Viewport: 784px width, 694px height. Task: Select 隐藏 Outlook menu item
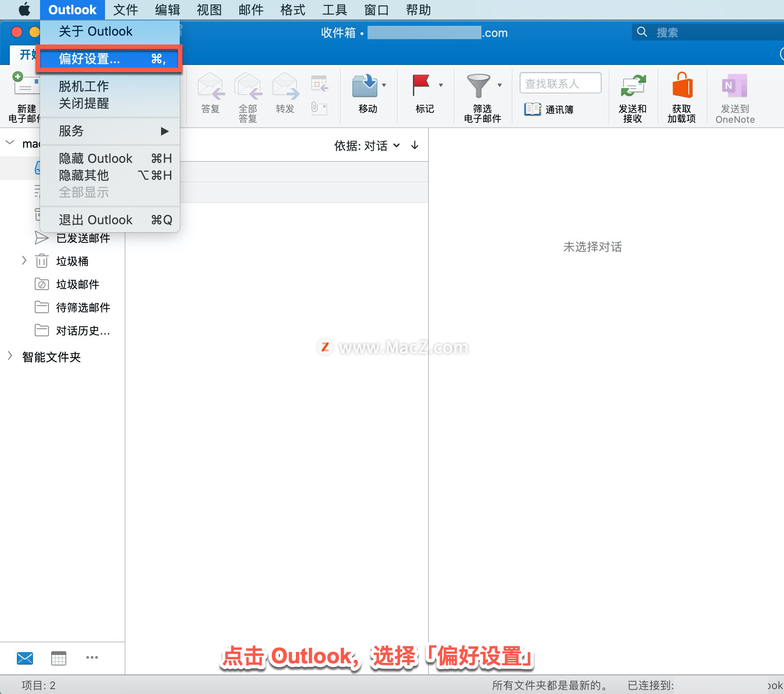(x=110, y=158)
